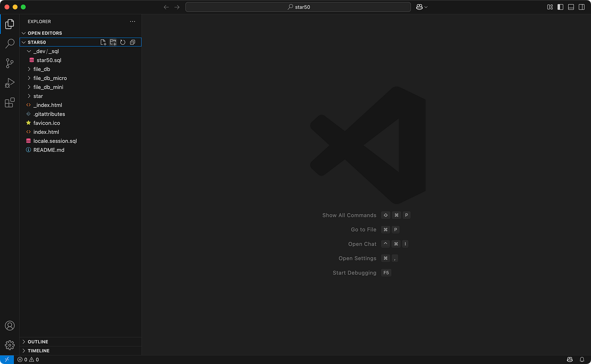Open the dropdown arrow beside Copilot icon
This screenshot has width=591, height=364.
click(x=426, y=7)
